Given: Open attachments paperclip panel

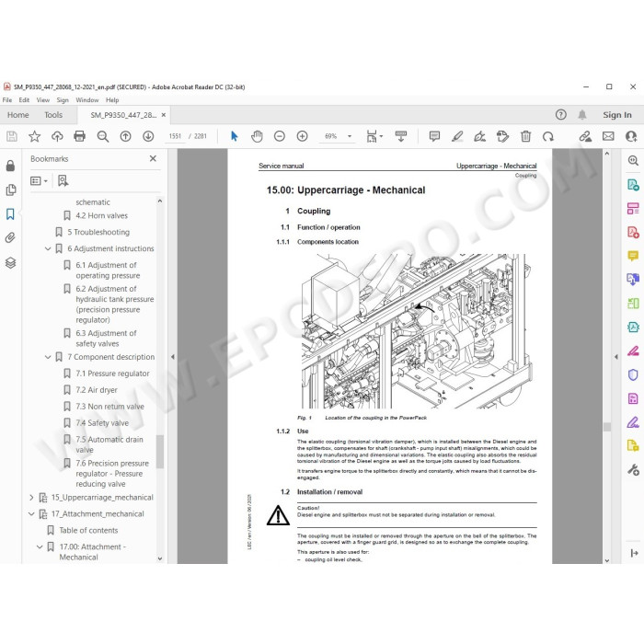Looking at the screenshot, I should (10, 237).
